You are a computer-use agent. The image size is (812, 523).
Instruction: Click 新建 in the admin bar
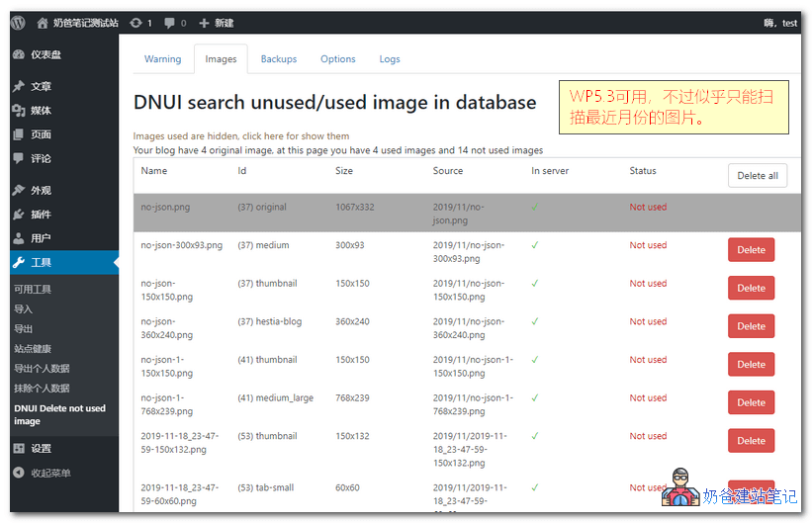coord(216,23)
